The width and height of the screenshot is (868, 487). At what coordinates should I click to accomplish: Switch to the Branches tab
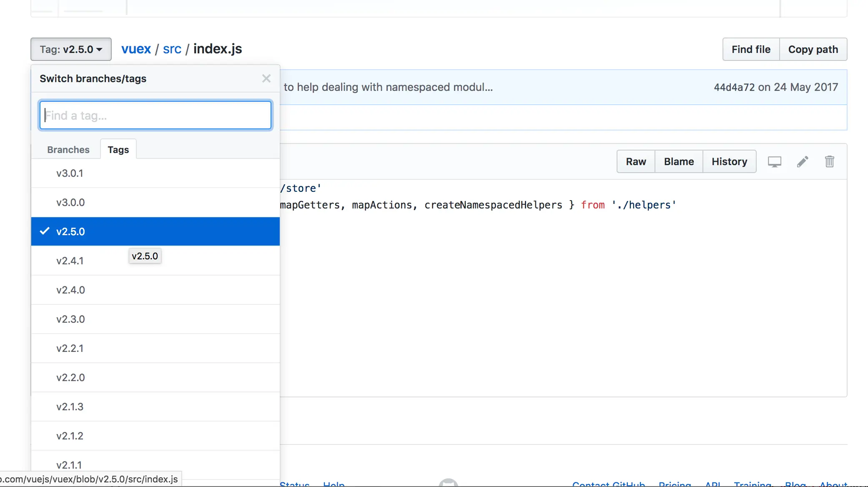click(x=68, y=150)
